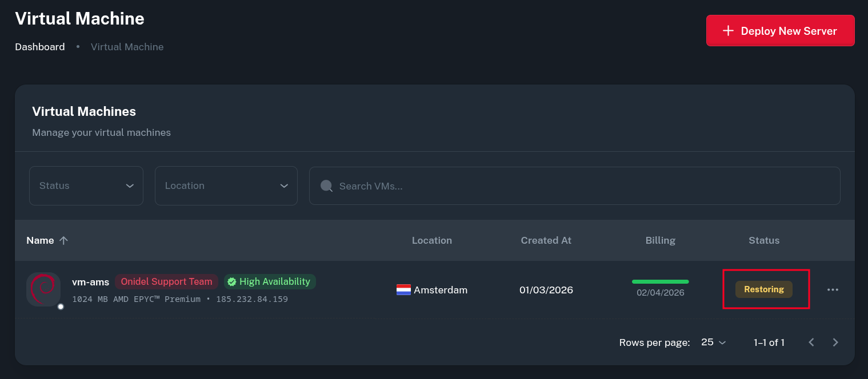Go to the previous page arrow
Screen dimensions: 868x379
(x=811, y=342)
